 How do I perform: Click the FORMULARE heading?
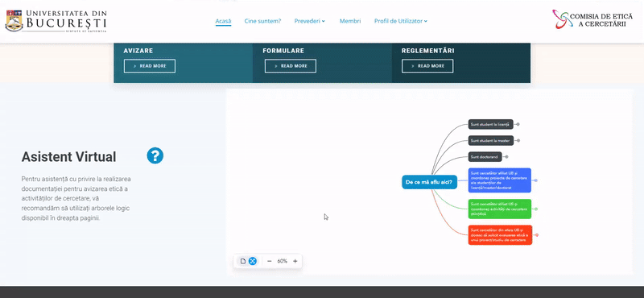(283, 51)
